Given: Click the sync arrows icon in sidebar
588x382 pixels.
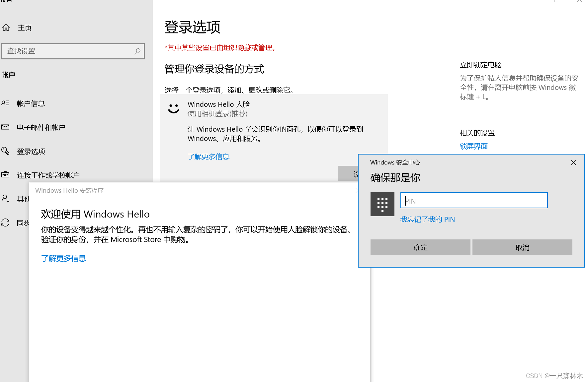Looking at the screenshot, I should 5,223.
